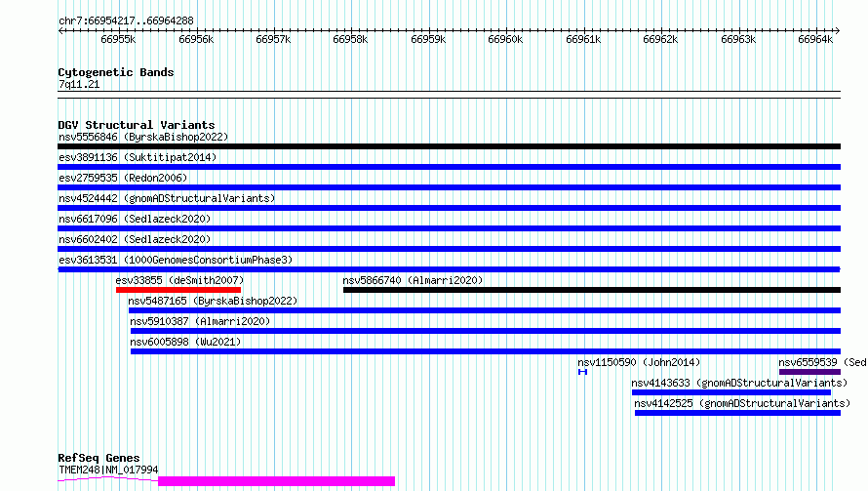The image size is (868, 491).
Task: Click the blue esv2759535 variant bar
Action: click(449, 187)
